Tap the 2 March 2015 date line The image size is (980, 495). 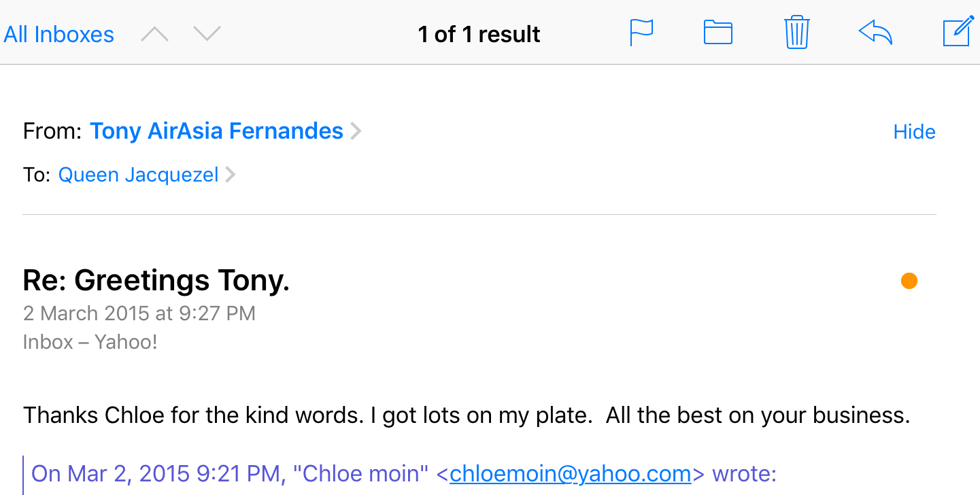[x=139, y=313]
